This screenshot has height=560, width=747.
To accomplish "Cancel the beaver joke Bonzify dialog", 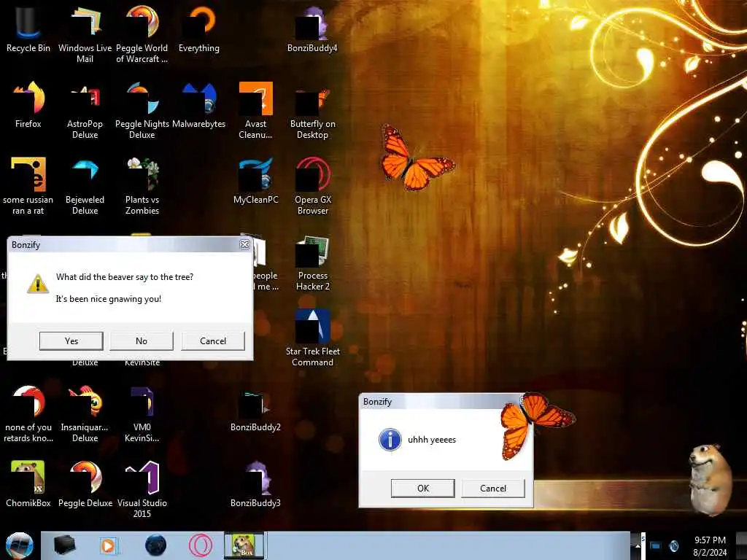I will click(x=213, y=341).
